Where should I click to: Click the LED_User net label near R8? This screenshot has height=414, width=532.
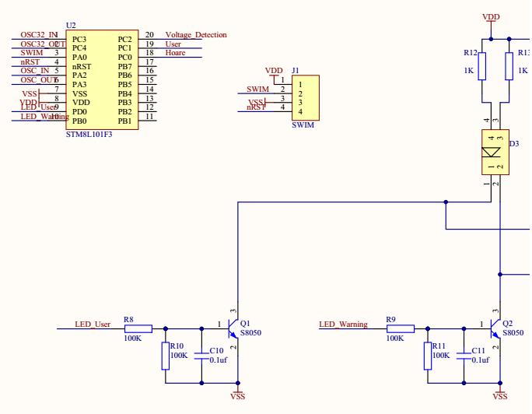pos(93,324)
